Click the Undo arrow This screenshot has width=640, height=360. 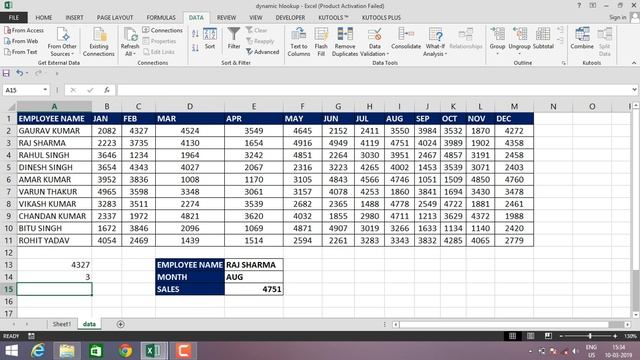19,73
